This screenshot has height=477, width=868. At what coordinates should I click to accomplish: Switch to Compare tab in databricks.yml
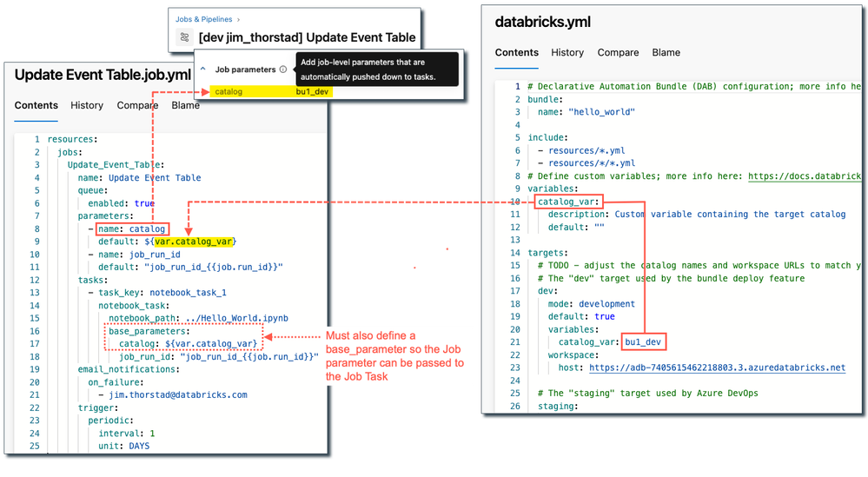tap(618, 52)
